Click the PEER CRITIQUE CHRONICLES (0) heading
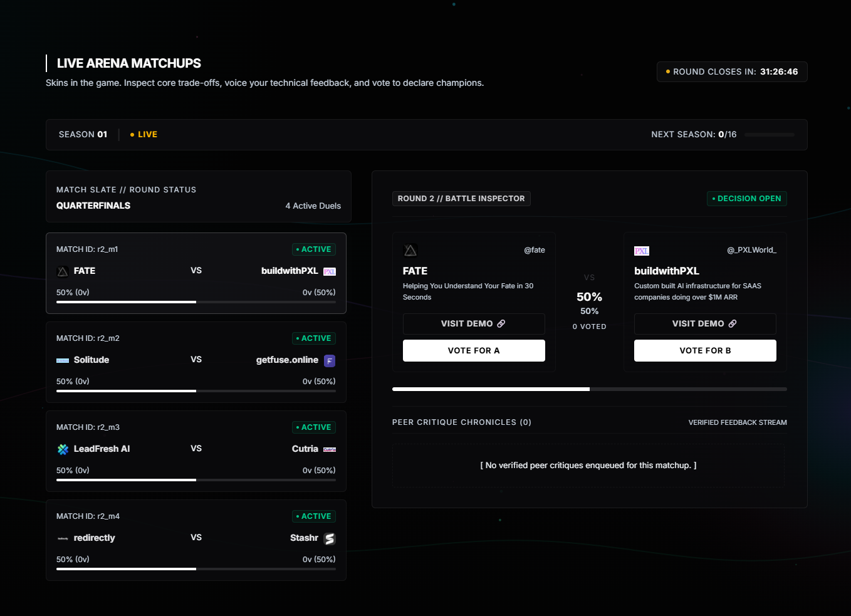The height and width of the screenshot is (616, 851). click(x=462, y=422)
